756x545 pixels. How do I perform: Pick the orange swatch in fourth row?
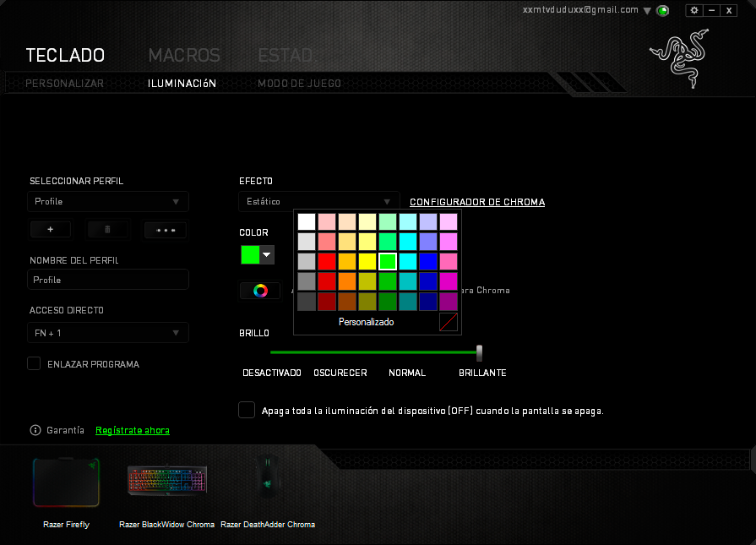point(347,281)
